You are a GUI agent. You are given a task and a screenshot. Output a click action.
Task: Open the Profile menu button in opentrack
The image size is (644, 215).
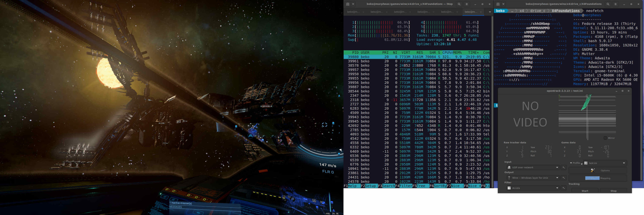576,163
